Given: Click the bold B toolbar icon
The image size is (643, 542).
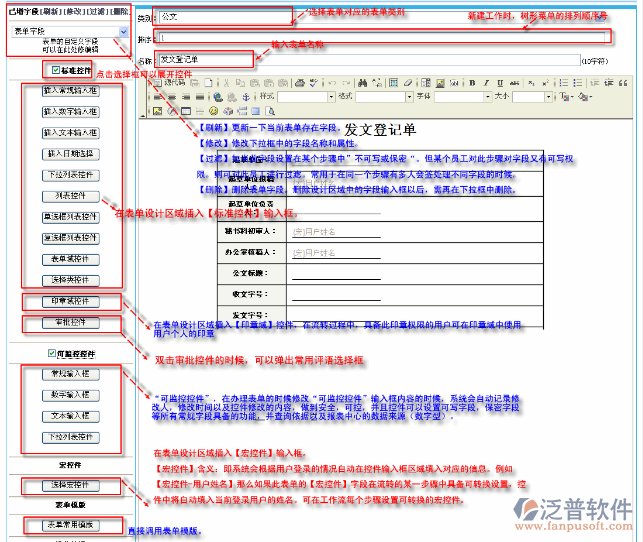Looking at the screenshot, I should (473, 83).
